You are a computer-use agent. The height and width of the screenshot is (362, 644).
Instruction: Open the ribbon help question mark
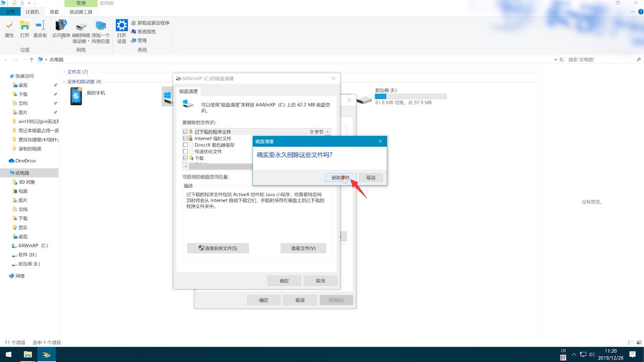pos(640,12)
